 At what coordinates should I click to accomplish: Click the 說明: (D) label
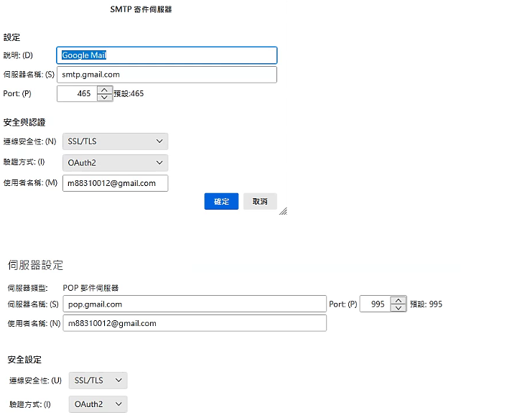pyautogui.click(x=18, y=55)
